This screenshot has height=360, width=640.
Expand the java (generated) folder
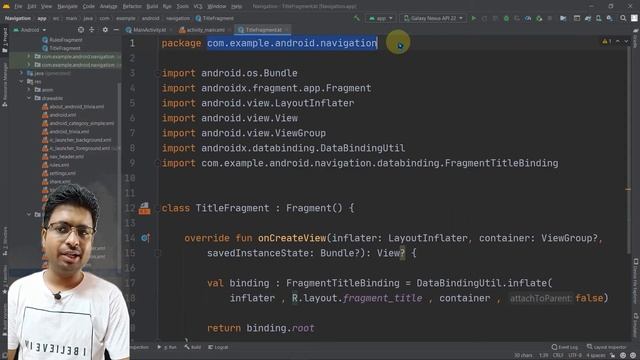(21, 73)
